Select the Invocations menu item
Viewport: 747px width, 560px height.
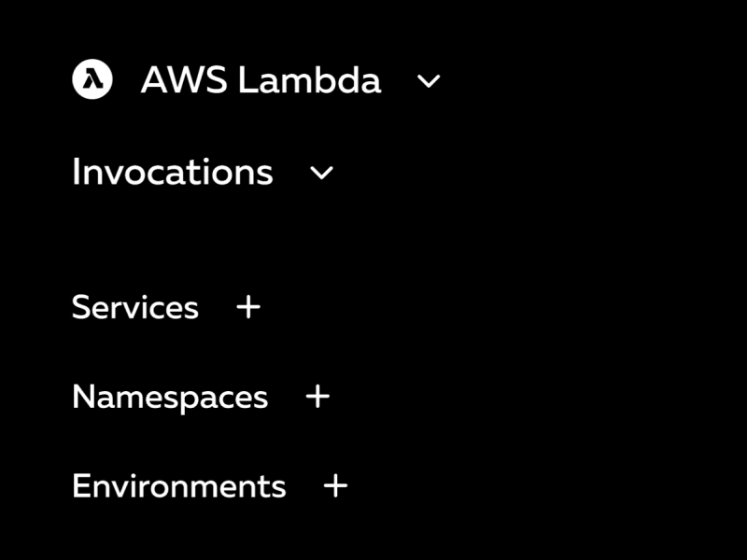173,172
